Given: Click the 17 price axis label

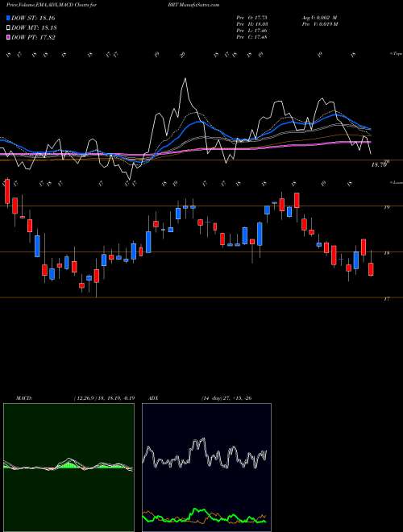Looking at the screenshot, I should click(387, 299).
